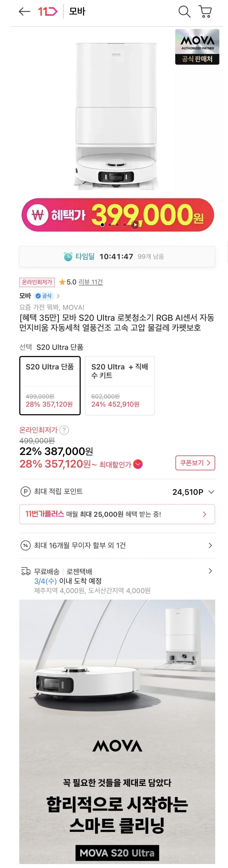Open the 쿠폰보기 coupon list
This screenshot has width=228, height=868.
point(195,463)
